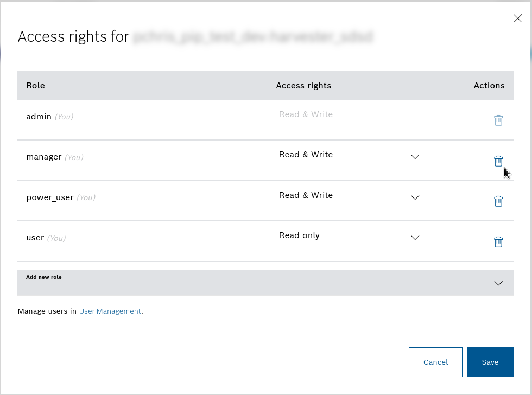Click the Access rights column header

pyautogui.click(x=303, y=86)
